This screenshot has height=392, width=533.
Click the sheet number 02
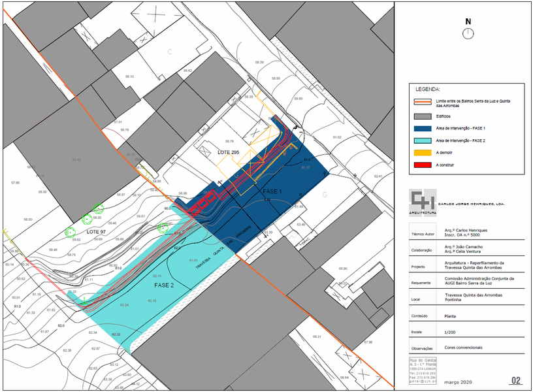coord(515,380)
